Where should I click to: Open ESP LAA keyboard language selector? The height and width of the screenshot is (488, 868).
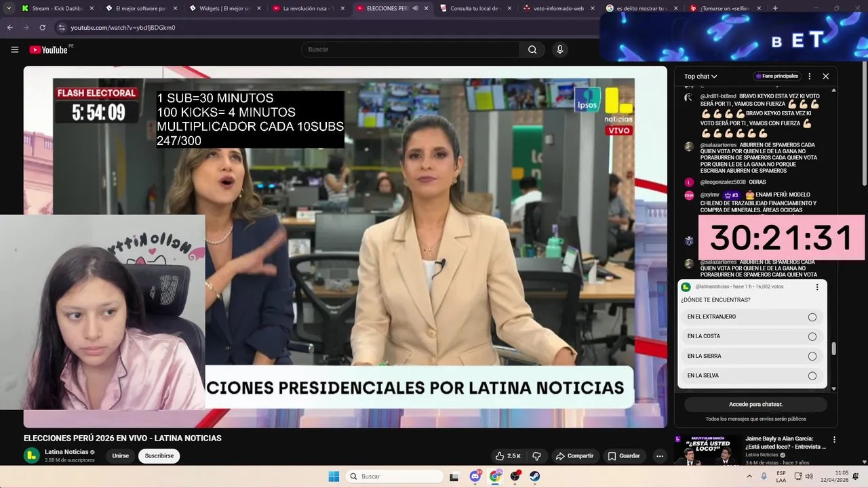(781, 476)
